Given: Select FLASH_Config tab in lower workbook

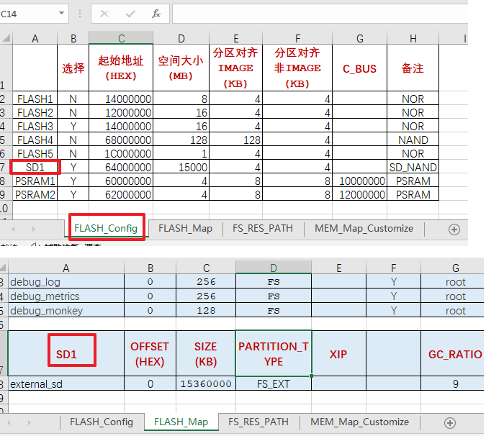Looking at the screenshot, I should pyautogui.click(x=102, y=422).
